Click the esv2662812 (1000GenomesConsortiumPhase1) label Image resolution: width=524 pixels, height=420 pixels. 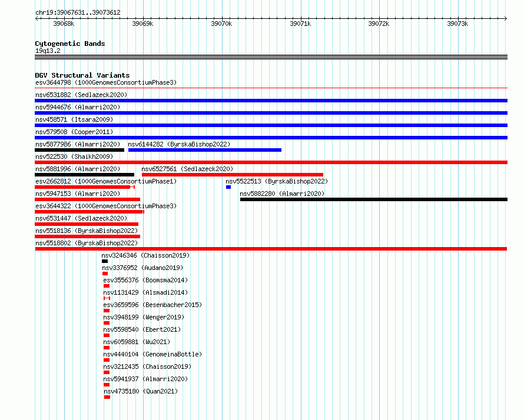click(106, 181)
